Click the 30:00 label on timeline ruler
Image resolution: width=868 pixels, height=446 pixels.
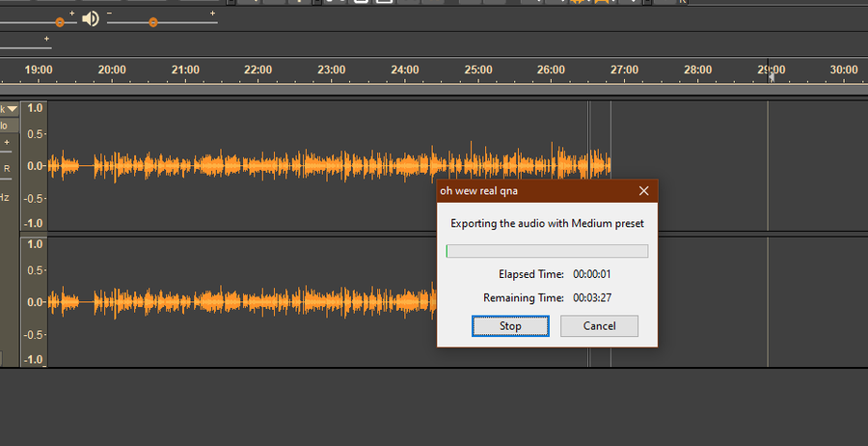tap(844, 70)
